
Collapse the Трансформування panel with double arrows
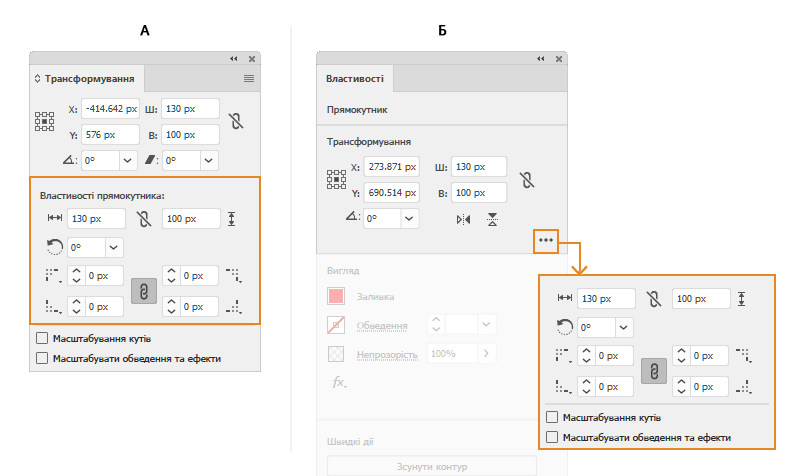point(234,59)
